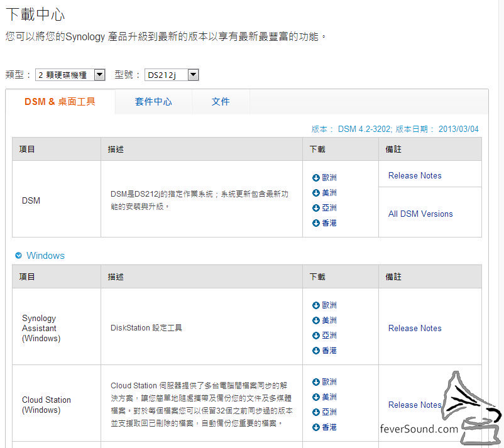The height and width of the screenshot is (448, 504).
Task: Click Synology Assistant 香港 download arrow icon
Action: pos(315,351)
